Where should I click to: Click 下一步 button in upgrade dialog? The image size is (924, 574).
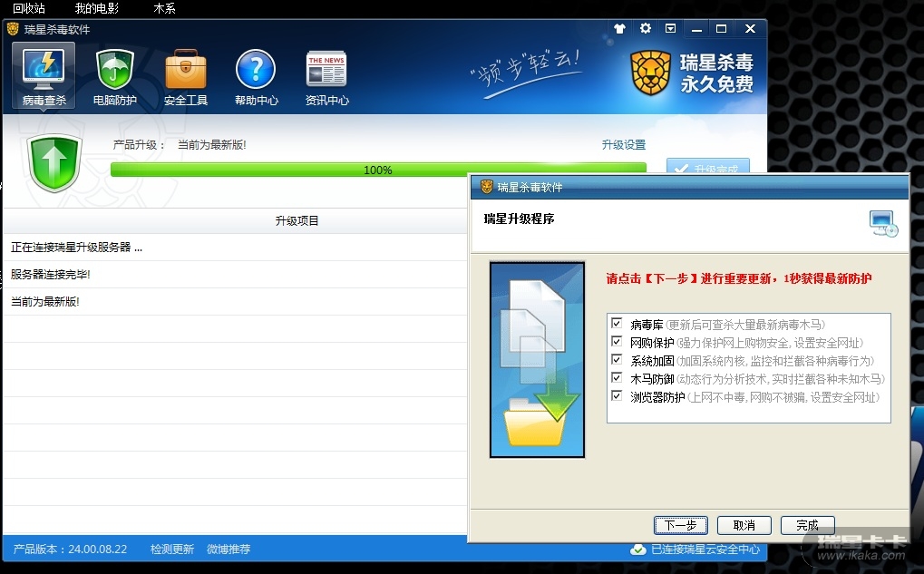pyautogui.click(x=681, y=525)
